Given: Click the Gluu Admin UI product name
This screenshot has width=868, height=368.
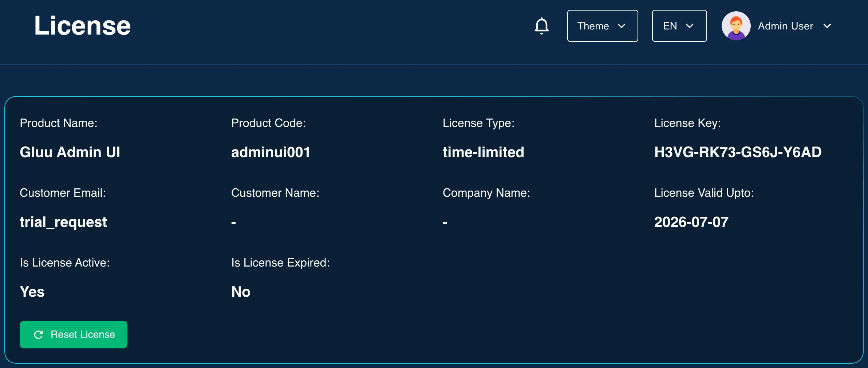Looking at the screenshot, I should pos(70,152).
